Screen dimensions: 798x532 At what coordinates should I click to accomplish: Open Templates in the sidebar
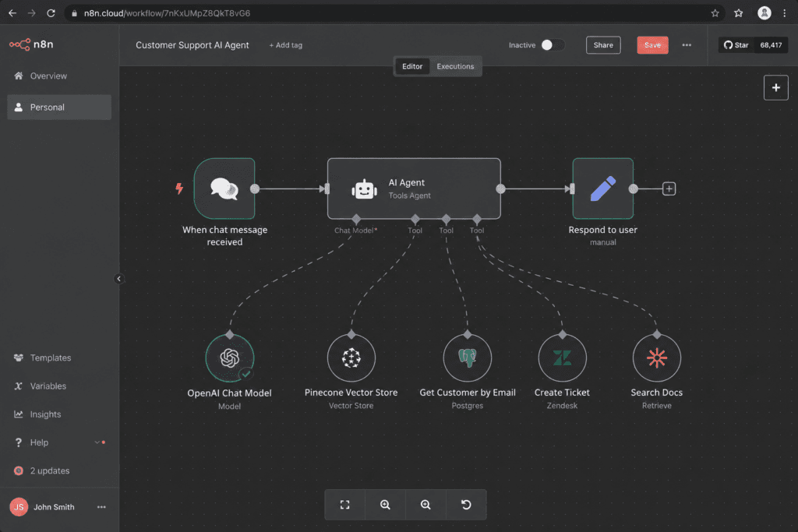(59, 358)
